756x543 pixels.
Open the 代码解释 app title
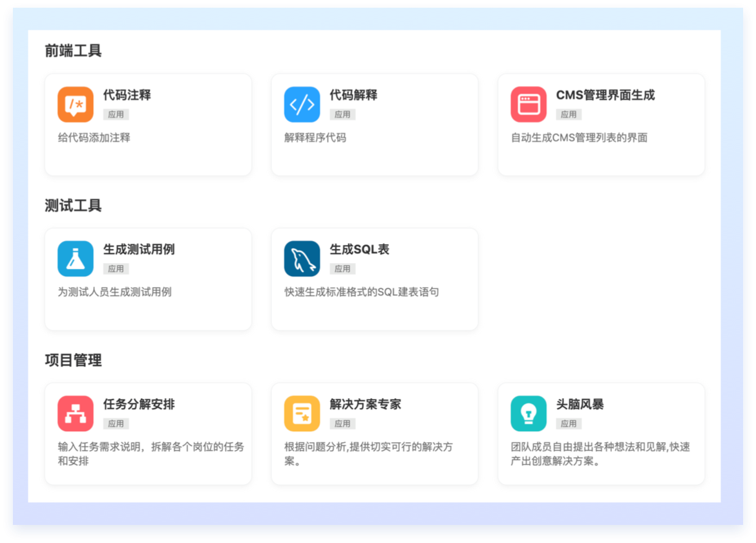point(353,95)
